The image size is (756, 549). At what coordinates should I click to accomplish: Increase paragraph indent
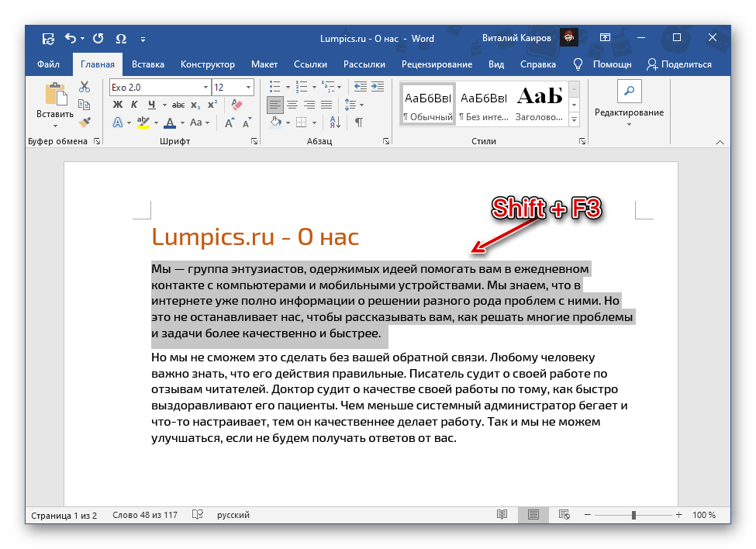(x=378, y=87)
